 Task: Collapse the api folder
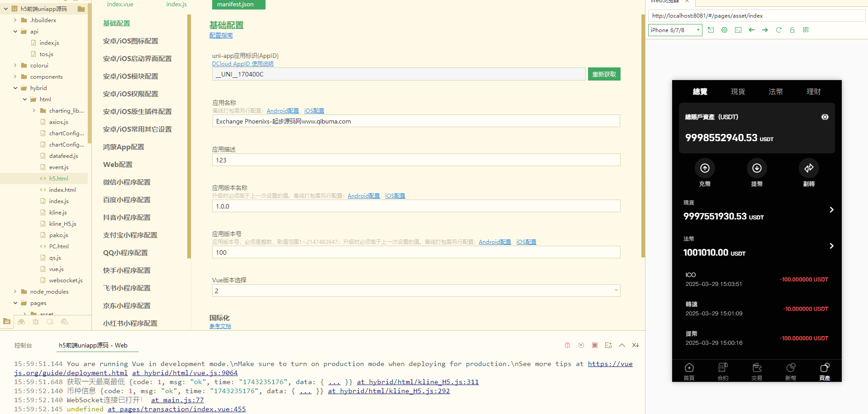15,31
